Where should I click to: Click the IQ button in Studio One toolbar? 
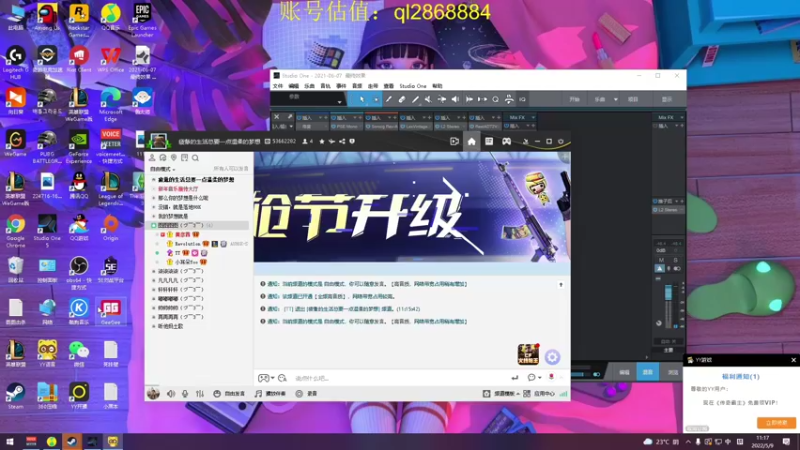coord(522,99)
